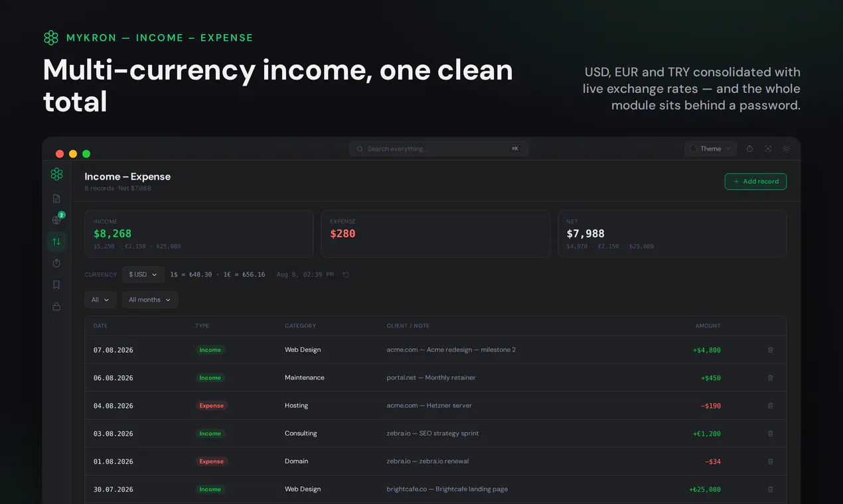Click the Search everything field
843x504 pixels.
pos(439,149)
